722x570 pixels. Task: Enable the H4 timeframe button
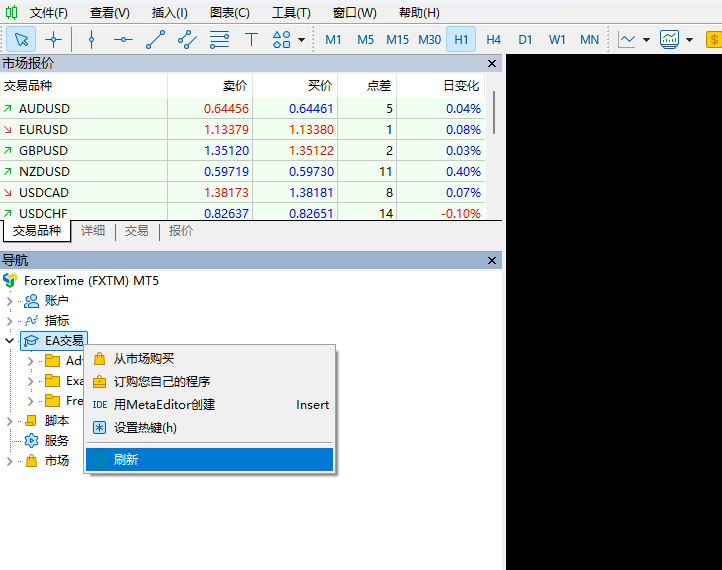coord(493,39)
